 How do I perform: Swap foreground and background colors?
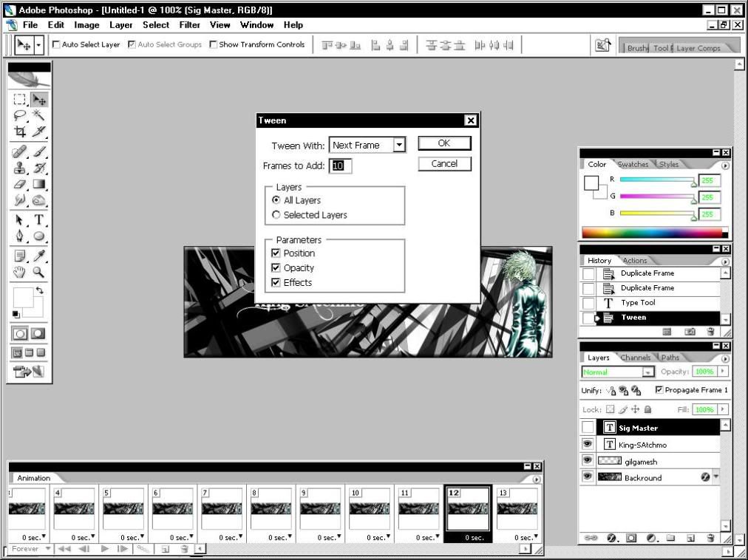pos(40,290)
